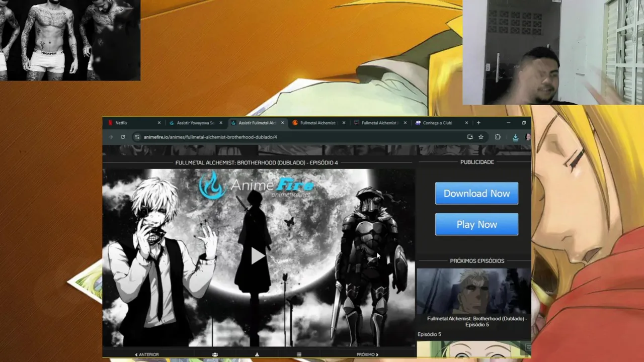Open the Episódio 5 thumbnail
This screenshot has height=362, width=644.
click(473, 291)
